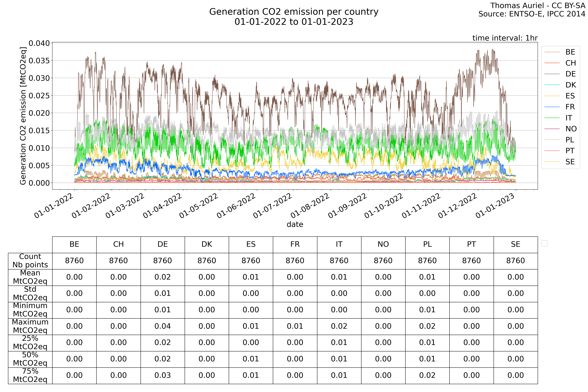Click the y-axis Generation CO2 emission label
Screen dimensions: 588x392
(23, 116)
